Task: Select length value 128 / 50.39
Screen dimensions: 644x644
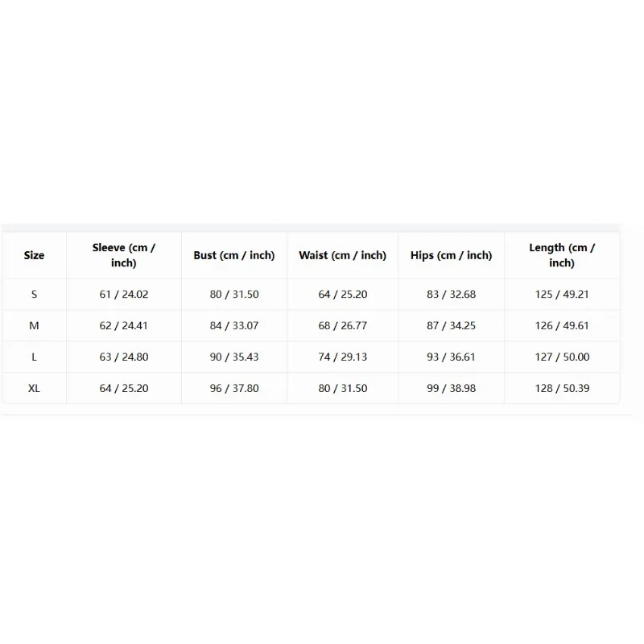Action: (x=562, y=388)
